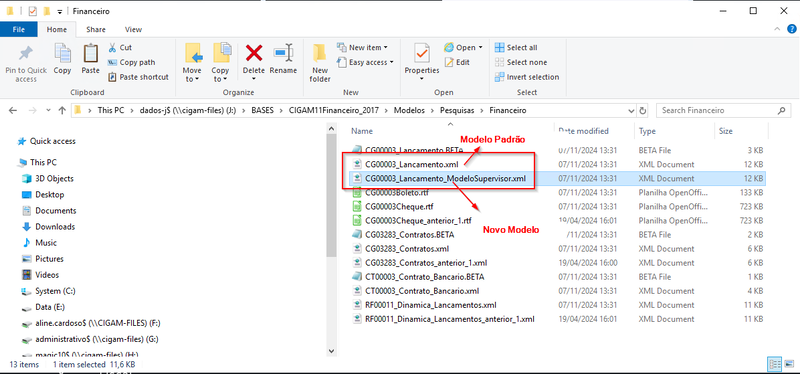Expand the Open button dropdown

tap(481, 47)
